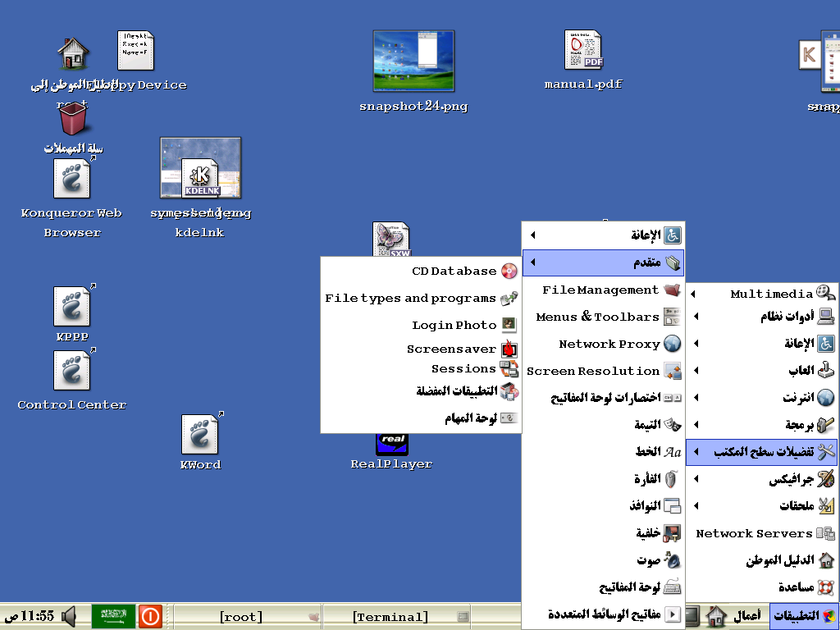The width and height of the screenshot is (840, 630).
Task: Open the Screensaver menu entry
Action: (x=421, y=349)
